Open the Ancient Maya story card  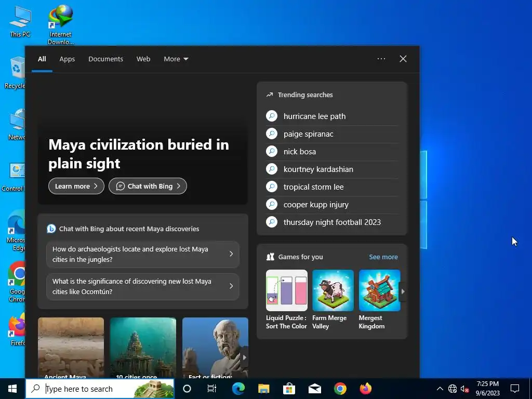coord(71,348)
